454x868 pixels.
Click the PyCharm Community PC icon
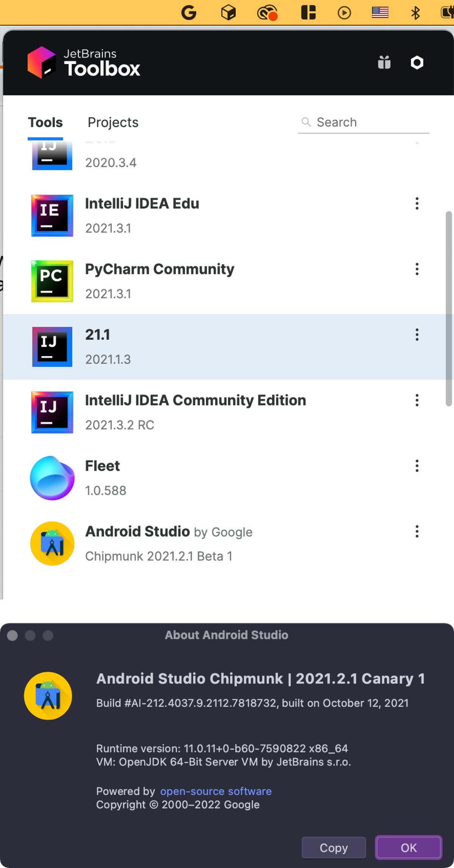point(52,281)
